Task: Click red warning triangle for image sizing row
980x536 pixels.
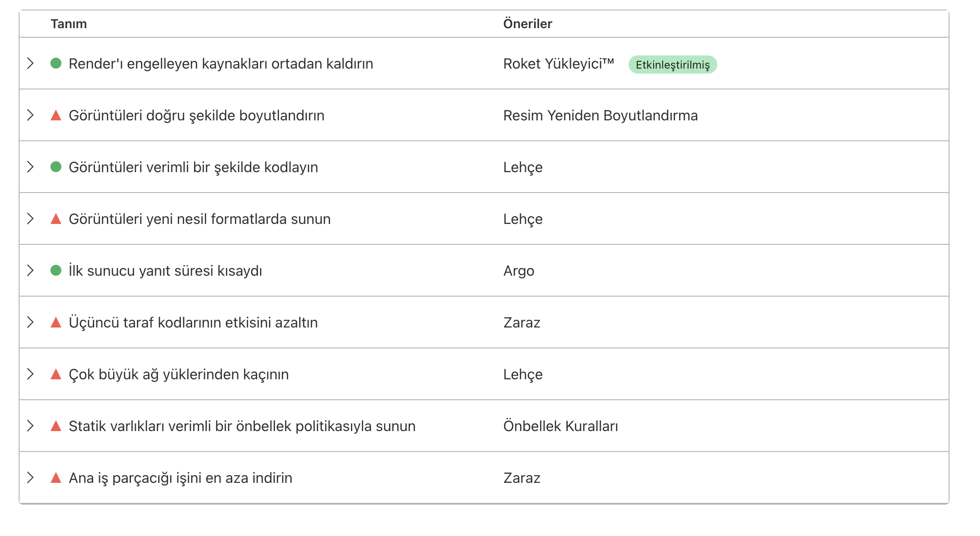Action: coord(56,115)
